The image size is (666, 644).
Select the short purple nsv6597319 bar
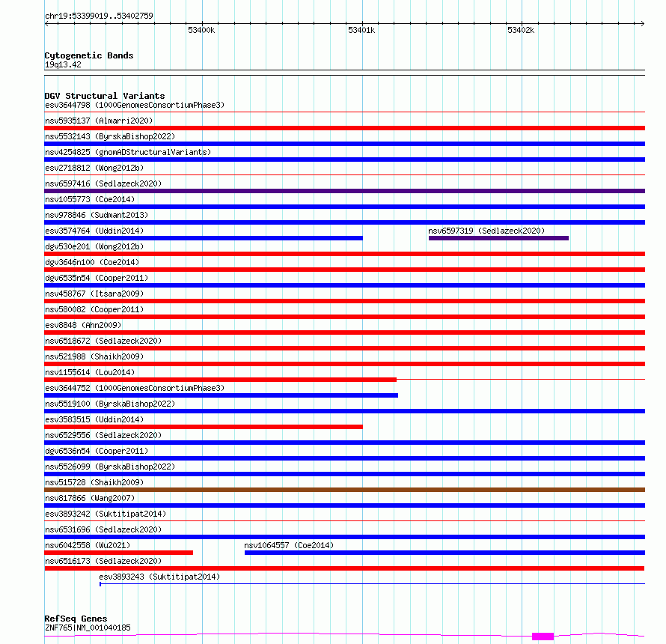tap(498, 238)
